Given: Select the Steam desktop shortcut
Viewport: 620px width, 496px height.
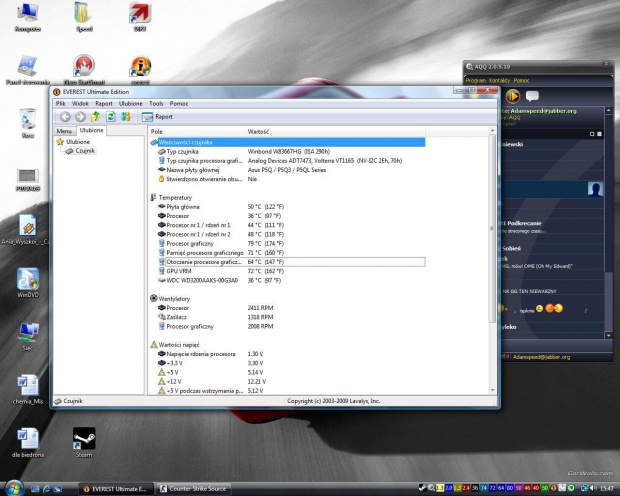Looking at the screenshot, I should click(x=84, y=442).
